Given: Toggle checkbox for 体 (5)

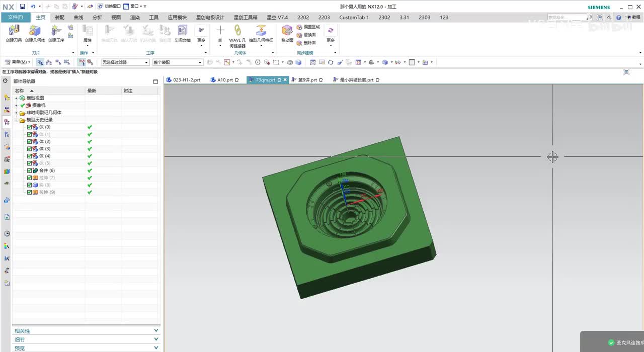Looking at the screenshot, I should pyautogui.click(x=30, y=163).
